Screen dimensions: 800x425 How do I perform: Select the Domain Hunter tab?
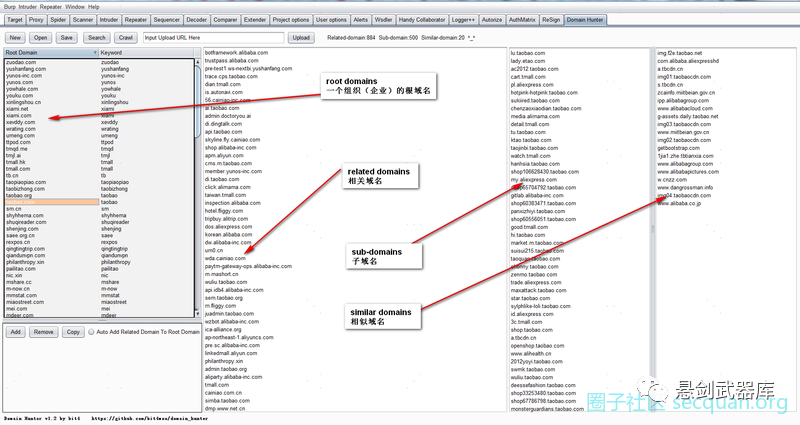585,20
